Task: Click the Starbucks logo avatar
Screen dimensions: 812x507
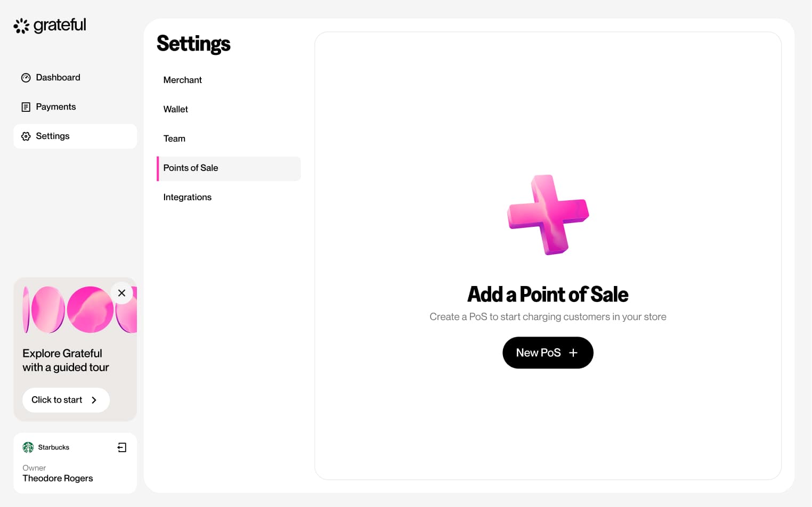Action: [28, 447]
